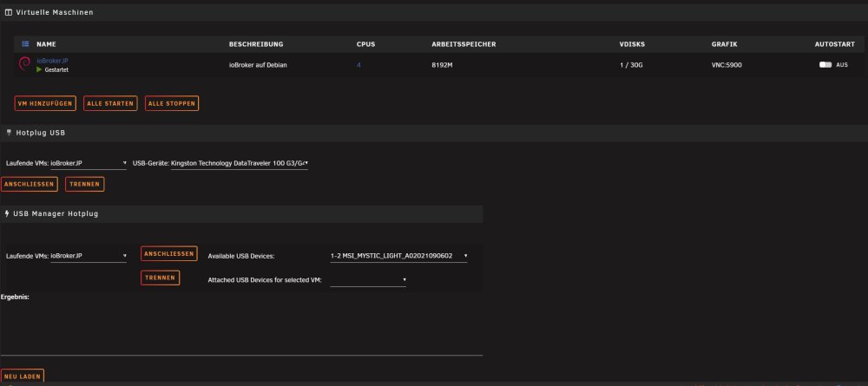Click ANSCHLIESSEN in USB Manager Hotplug
The height and width of the screenshot is (386, 868).
[x=169, y=254]
